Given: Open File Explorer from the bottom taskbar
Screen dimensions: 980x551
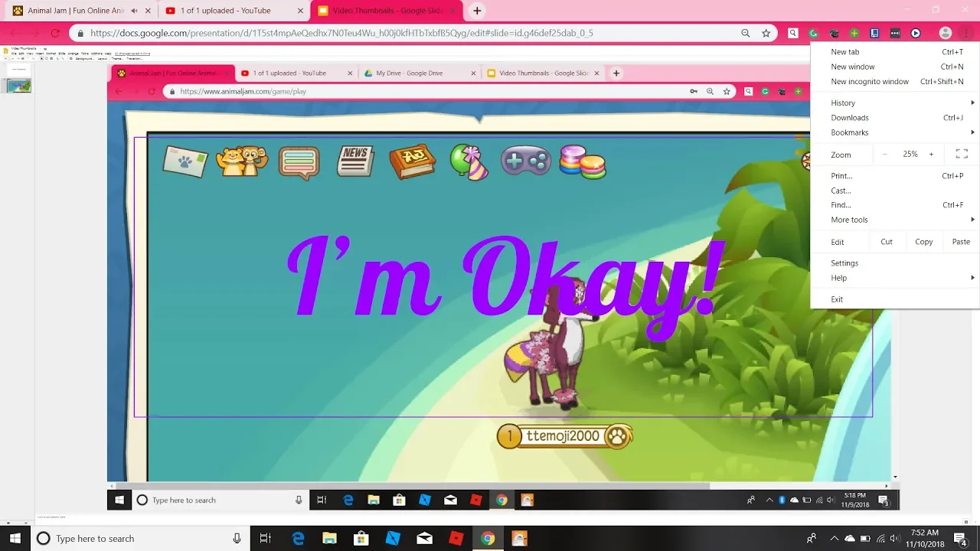Looking at the screenshot, I should pos(329,538).
